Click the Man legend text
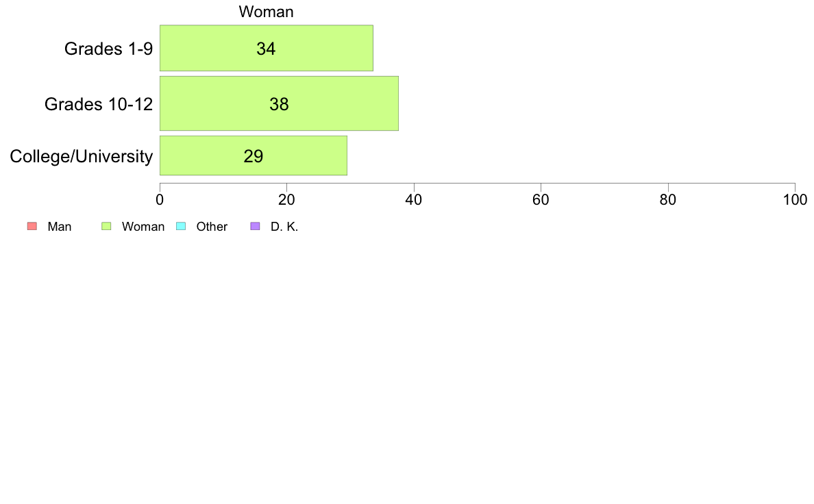814x504 pixels. [x=60, y=227]
